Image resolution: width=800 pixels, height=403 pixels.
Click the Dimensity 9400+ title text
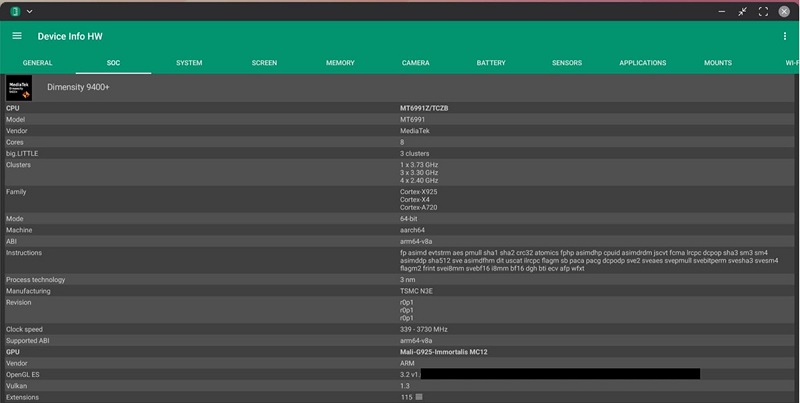pyautogui.click(x=78, y=87)
